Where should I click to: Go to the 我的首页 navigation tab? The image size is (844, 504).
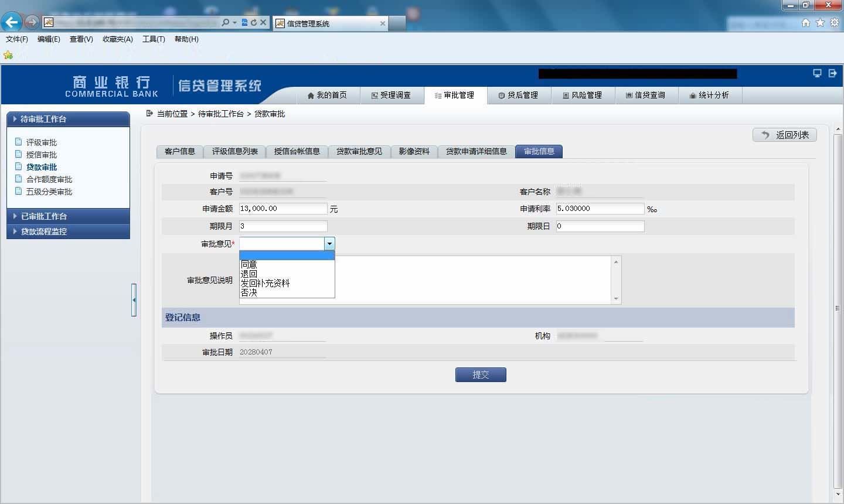pos(327,95)
